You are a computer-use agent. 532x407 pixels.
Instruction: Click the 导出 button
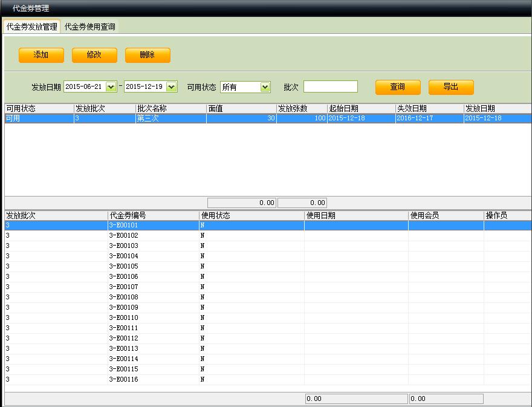coord(451,87)
